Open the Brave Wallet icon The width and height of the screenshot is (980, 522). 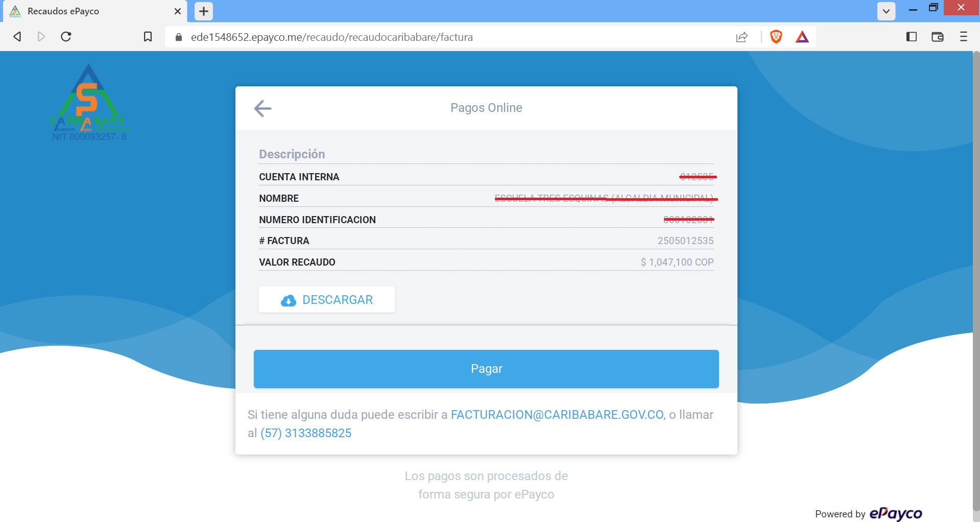[x=937, y=37]
